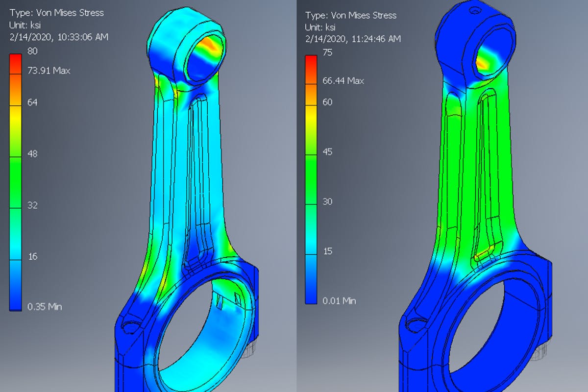Select the 10:33:06 AM timestamp
This screenshot has width=588, height=392.
click(59, 37)
